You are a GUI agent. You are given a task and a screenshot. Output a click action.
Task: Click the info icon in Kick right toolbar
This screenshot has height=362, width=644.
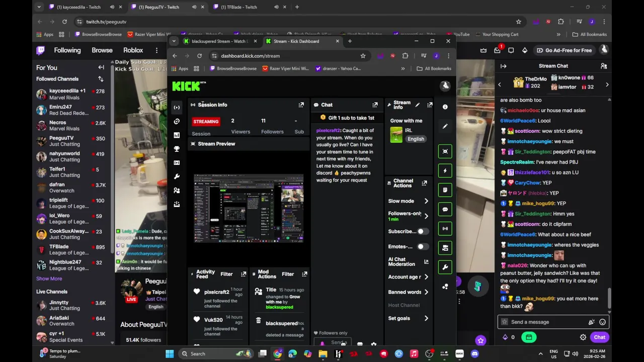[445, 107]
